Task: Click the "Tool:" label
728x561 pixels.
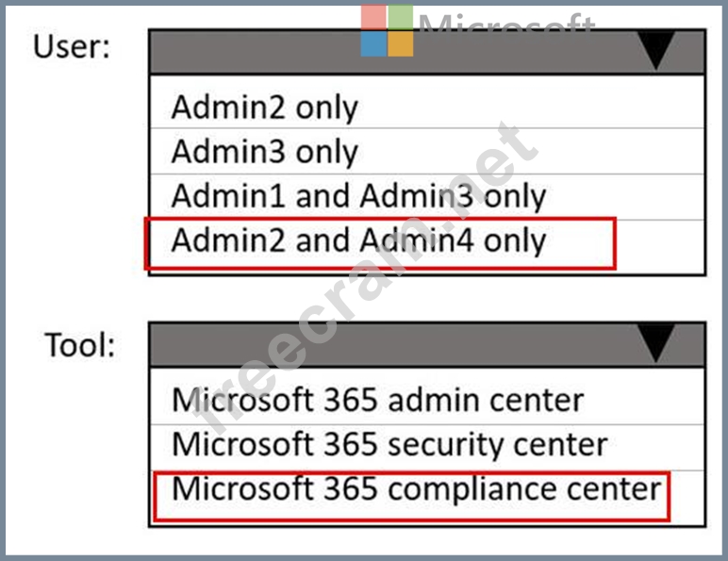Action: tap(80, 345)
